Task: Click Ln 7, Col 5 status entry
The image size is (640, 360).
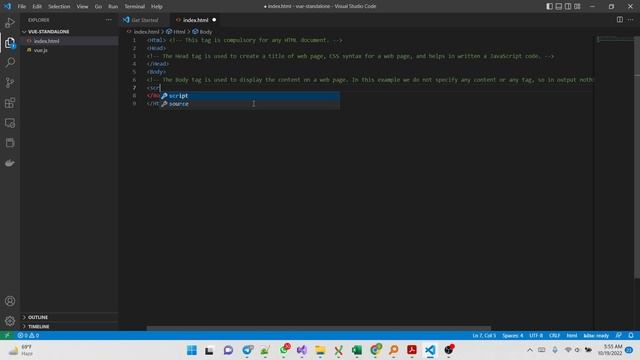Action: (x=484, y=335)
